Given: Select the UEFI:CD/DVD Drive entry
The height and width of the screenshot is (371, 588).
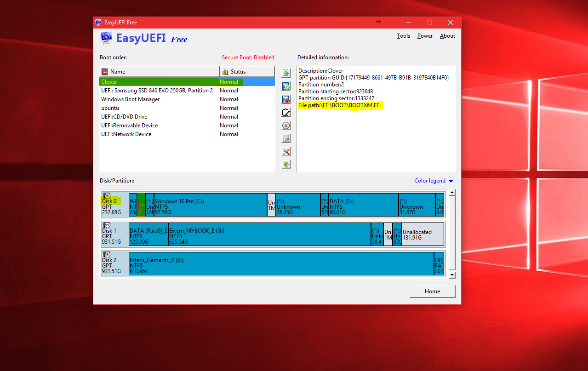Looking at the screenshot, I should pyautogui.click(x=187, y=117).
